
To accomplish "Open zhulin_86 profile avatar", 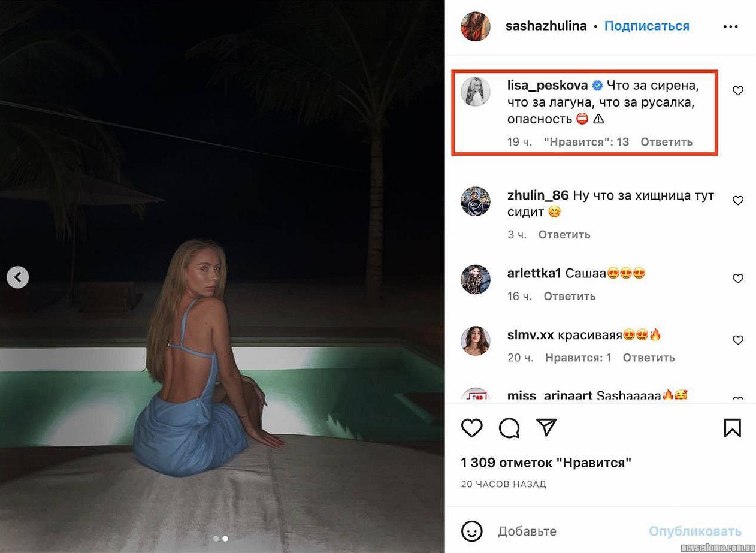I will pos(476,201).
